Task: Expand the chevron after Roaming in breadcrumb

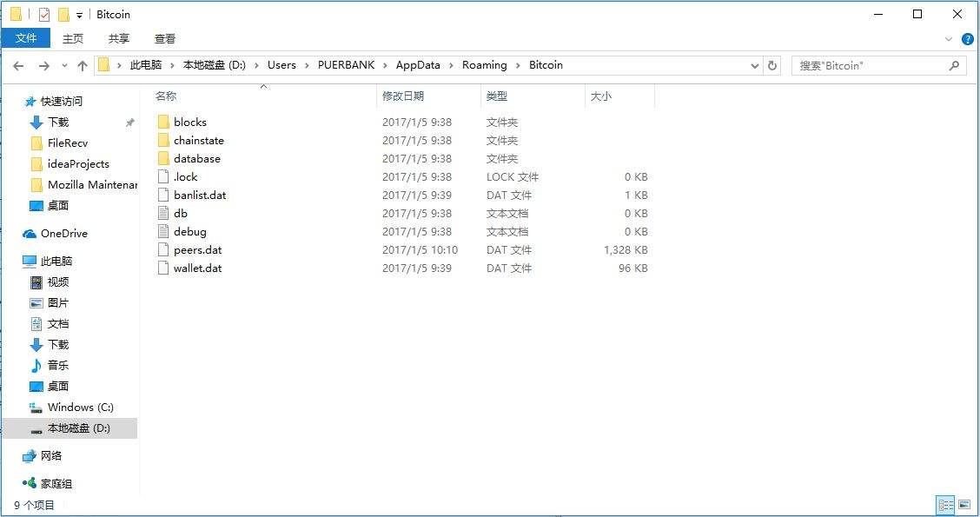Action: coord(518,66)
